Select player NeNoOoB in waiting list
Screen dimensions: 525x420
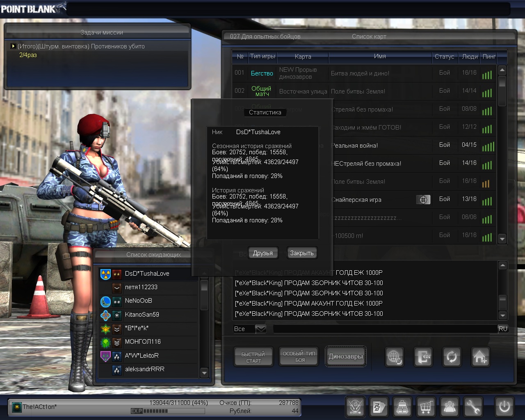[x=149, y=301]
